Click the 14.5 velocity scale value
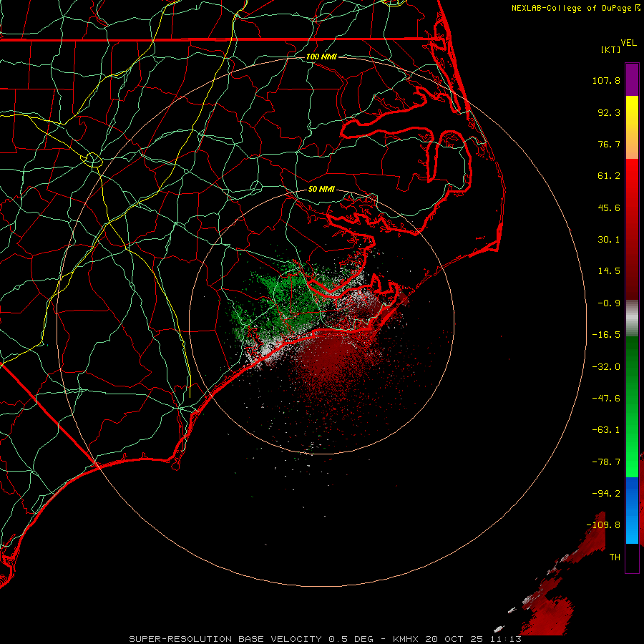The width and height of the screenshot is (644, 644). coord(609,271)
